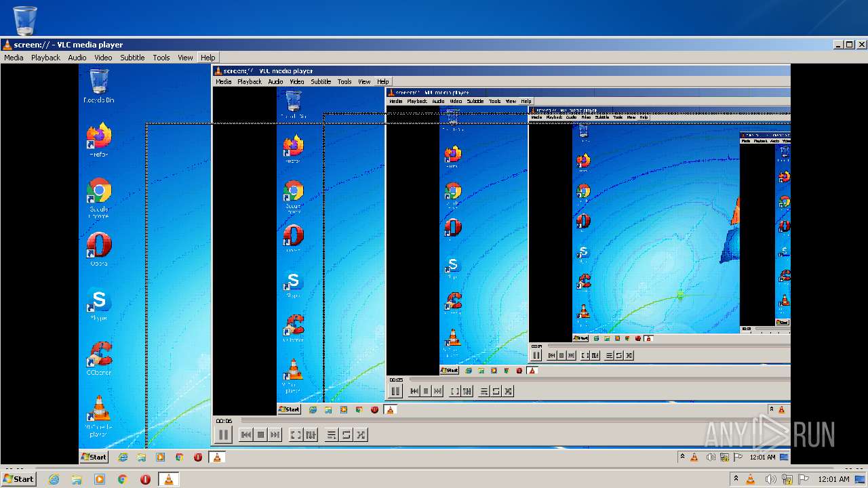Viewport: 868px width, 488px height.
Task: Click the largest Google Chrome icon in the video
Action: point(98,197)
